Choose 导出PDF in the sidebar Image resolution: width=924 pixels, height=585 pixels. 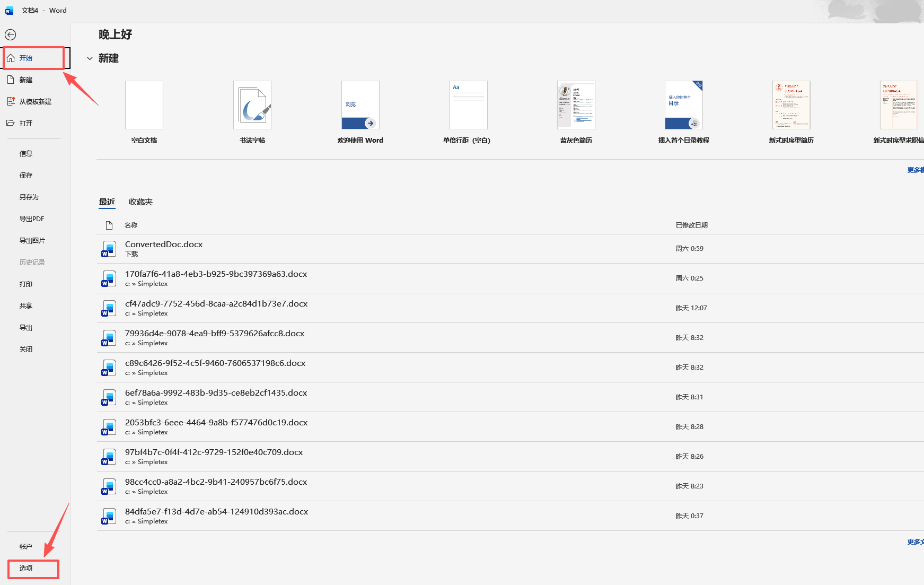pos(32,219)
